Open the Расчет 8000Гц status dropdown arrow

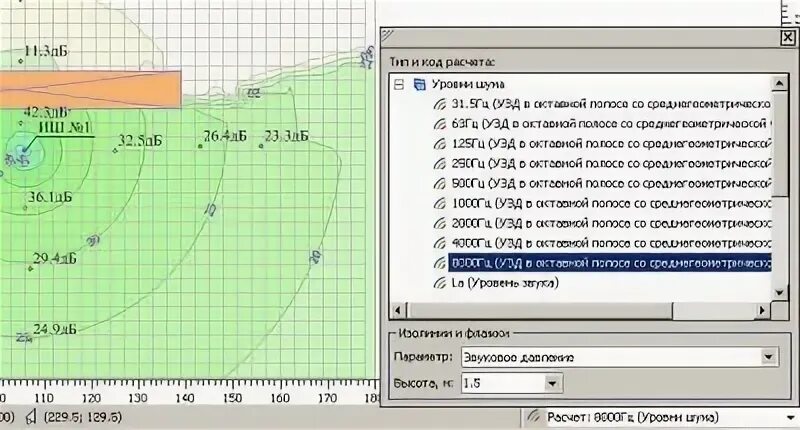[792, 418]
